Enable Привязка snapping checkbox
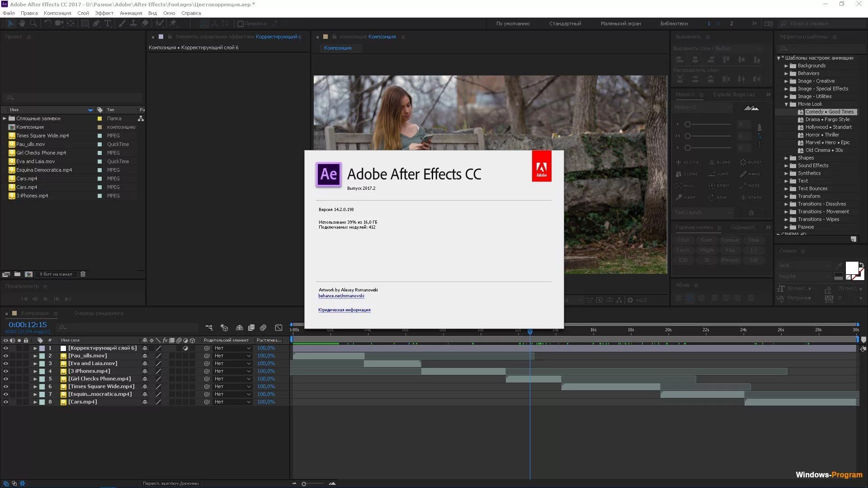The width and height of the screenshot is (868, 488). pyautogui.click(x=240, y=23)
